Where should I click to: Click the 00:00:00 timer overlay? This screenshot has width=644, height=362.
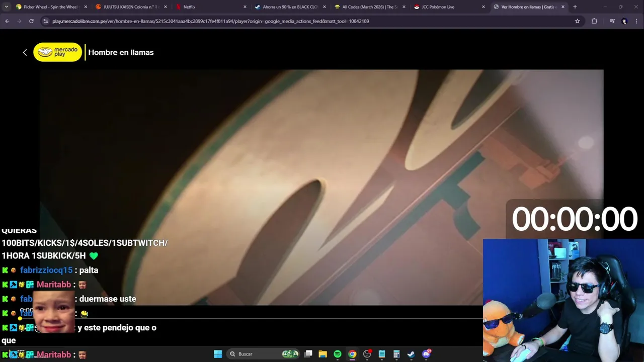575,219
